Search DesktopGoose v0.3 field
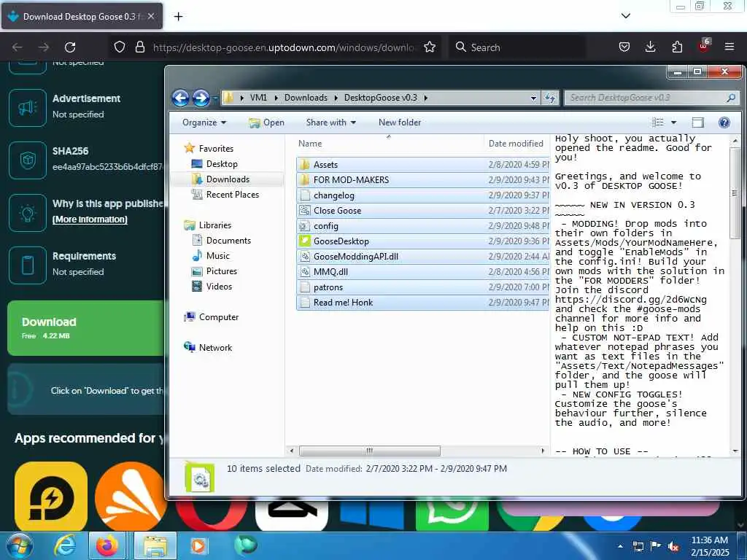This screenshot has width=747, height=560. pos(651,98)
